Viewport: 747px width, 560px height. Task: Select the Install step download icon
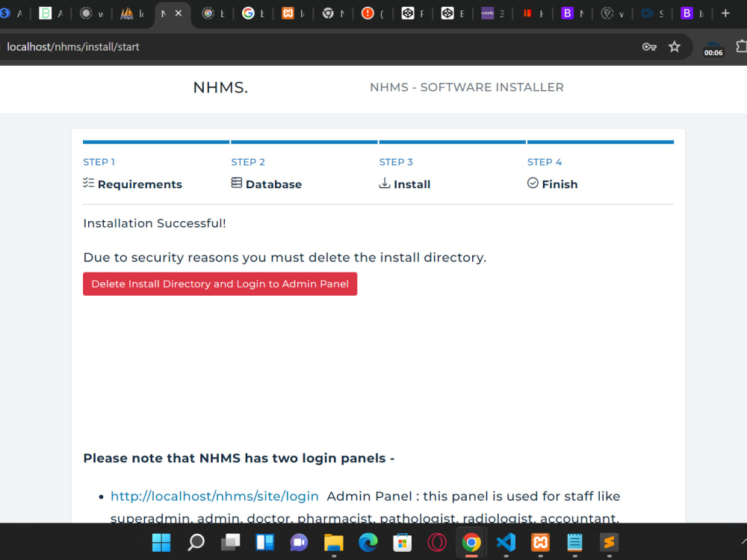(385, 183)
